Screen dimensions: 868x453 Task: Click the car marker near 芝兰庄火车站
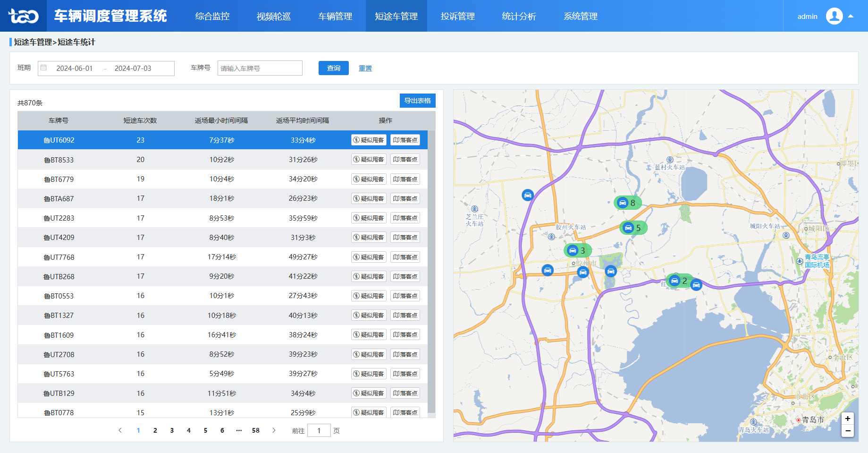click(x=527, y=195)
